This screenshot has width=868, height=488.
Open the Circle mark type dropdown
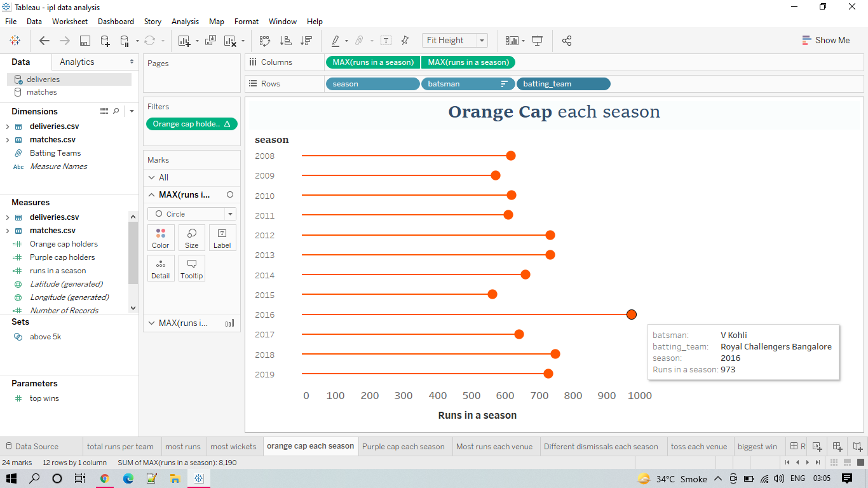(x=231, y=213)
